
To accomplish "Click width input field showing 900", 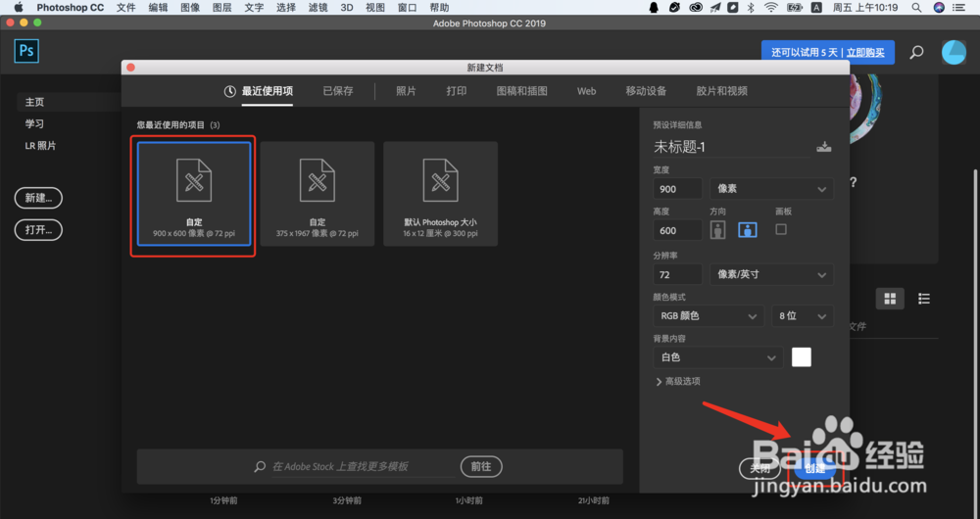I will tap(677, 189).
